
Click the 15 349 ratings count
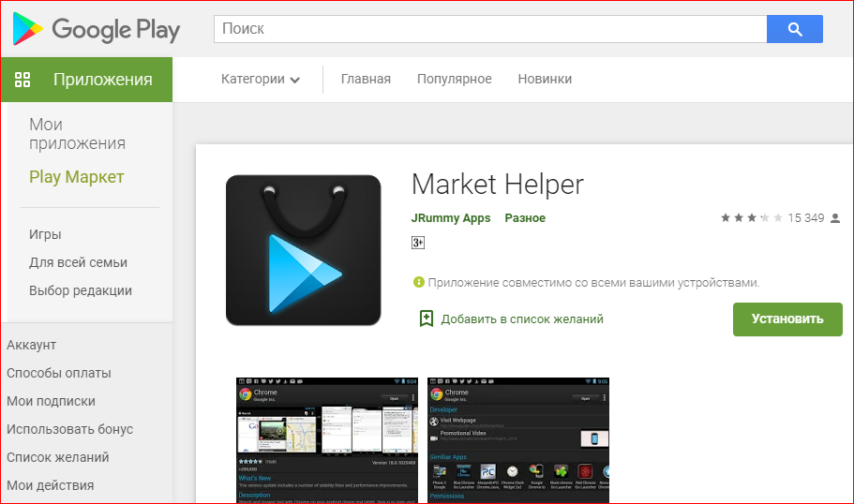click(806, 217)
